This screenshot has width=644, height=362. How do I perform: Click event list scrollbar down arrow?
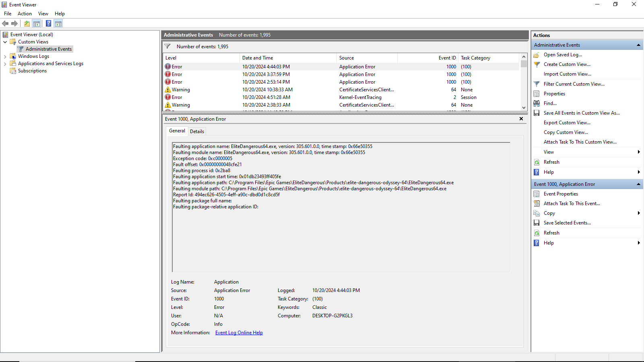pyautogui.click(x=524, y=107)
